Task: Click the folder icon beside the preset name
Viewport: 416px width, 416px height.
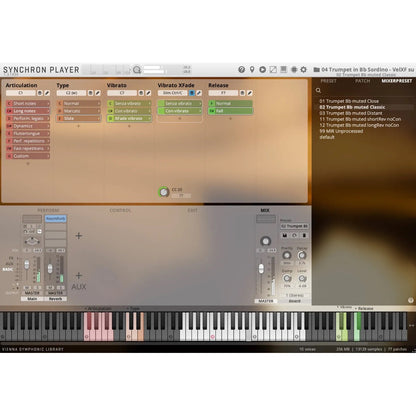Action: 316,69
